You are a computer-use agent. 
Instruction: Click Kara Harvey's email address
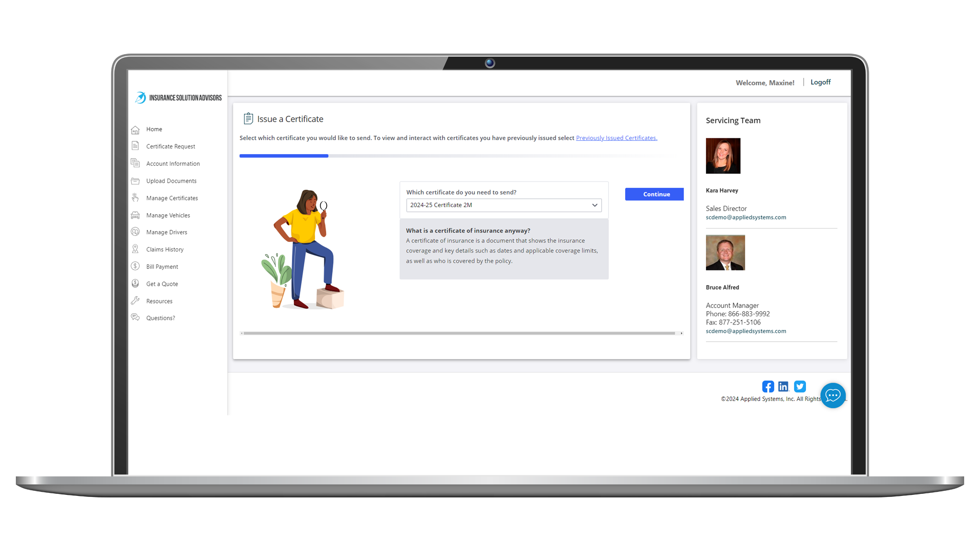click(x=745, y=217)
